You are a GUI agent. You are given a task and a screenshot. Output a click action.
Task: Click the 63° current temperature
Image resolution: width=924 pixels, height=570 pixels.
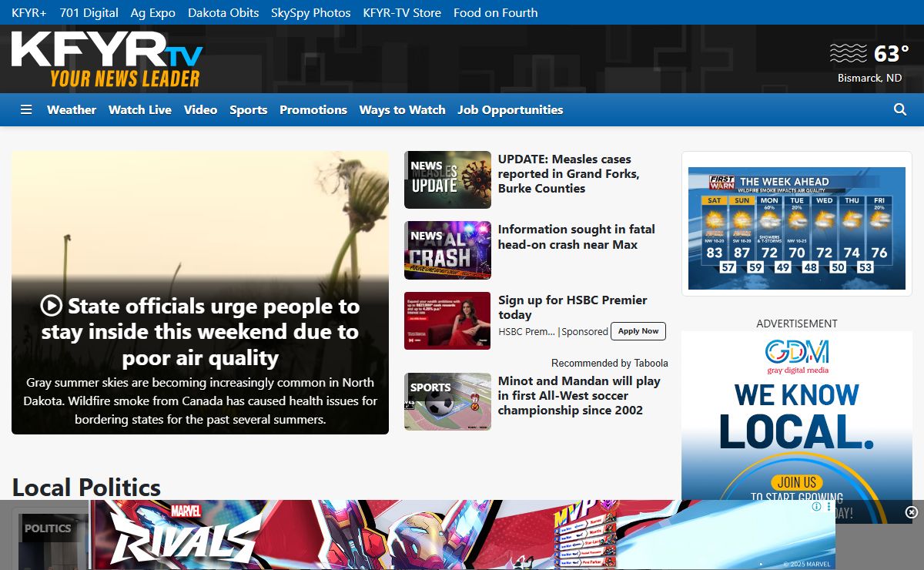point(892,53)
